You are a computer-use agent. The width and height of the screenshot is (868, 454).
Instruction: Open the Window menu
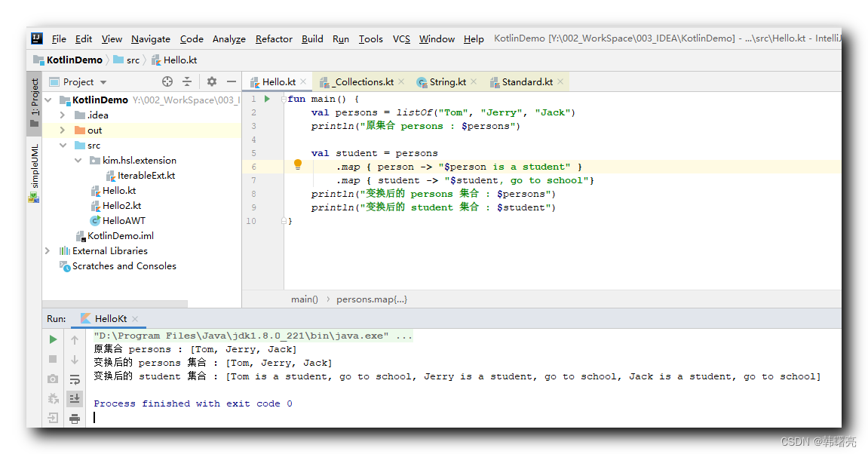(x=437, y=38)
